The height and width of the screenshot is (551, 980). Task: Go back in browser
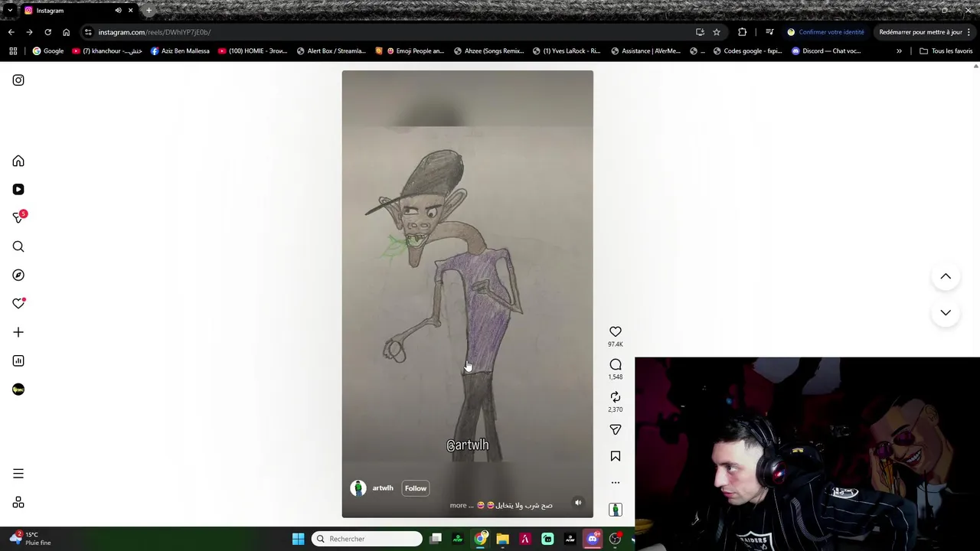click(x=11, y=32)
